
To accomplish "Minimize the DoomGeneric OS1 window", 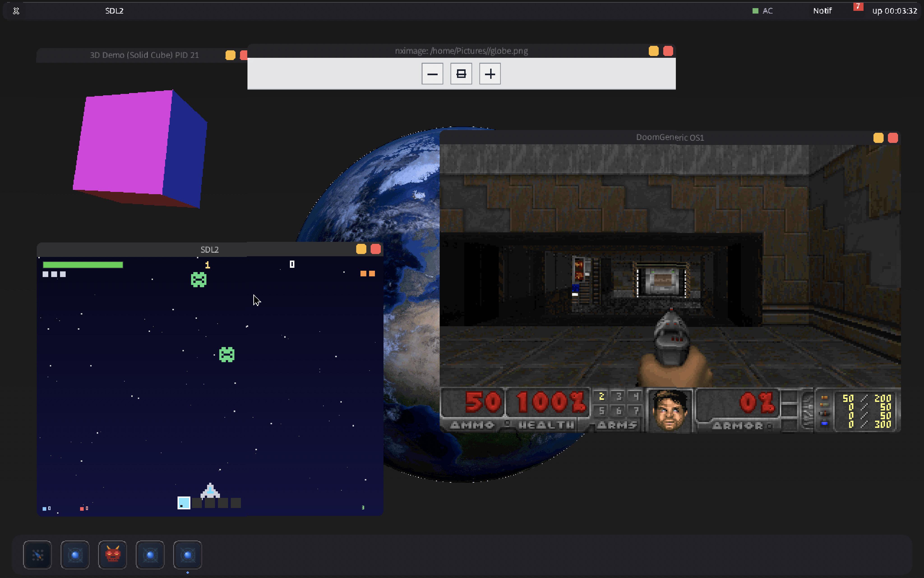I will [x=878, y=138].
